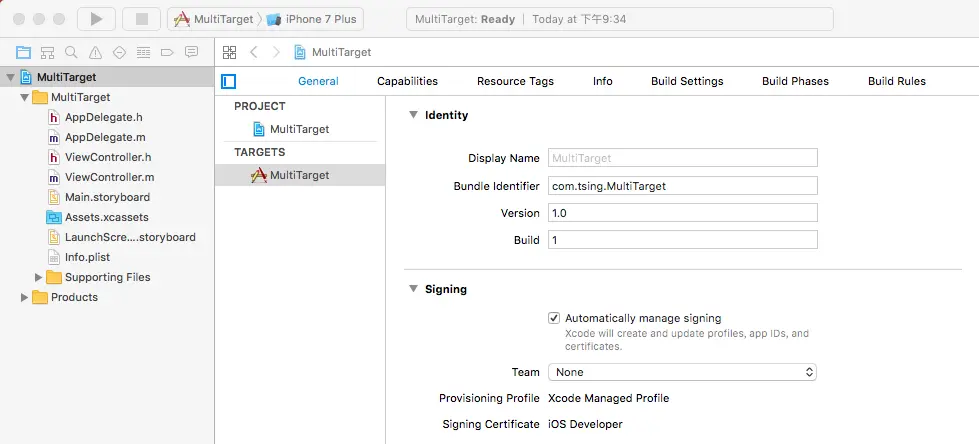Collapse the Identity section
The height and width of the screenshot is (444, 979).
[x=413, y=115]
